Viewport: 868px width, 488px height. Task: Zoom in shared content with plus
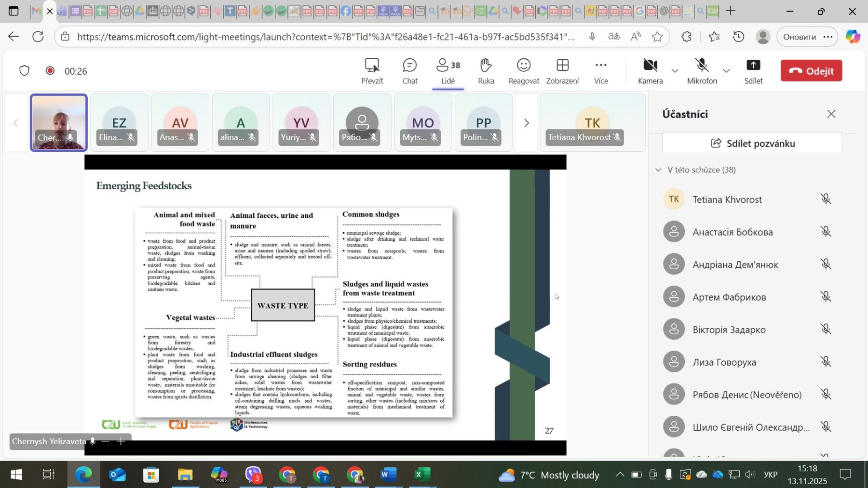tap(121, 441)
